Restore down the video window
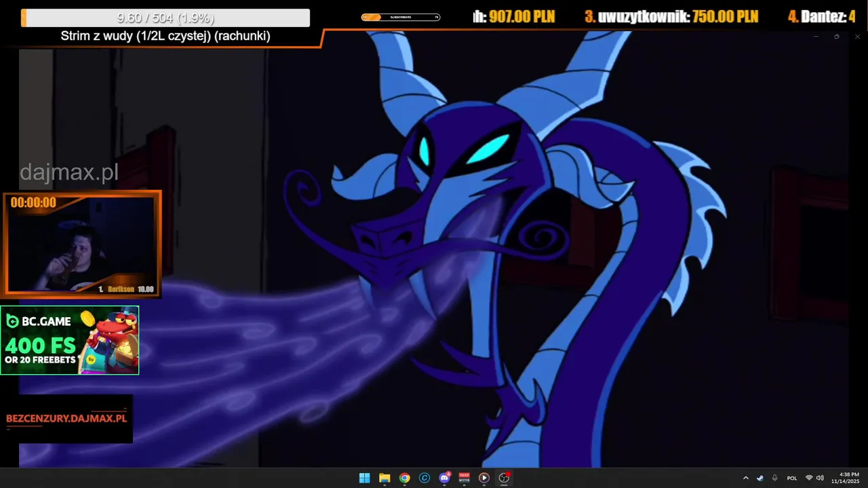This screenshot has height=488, width=868. 837,37
